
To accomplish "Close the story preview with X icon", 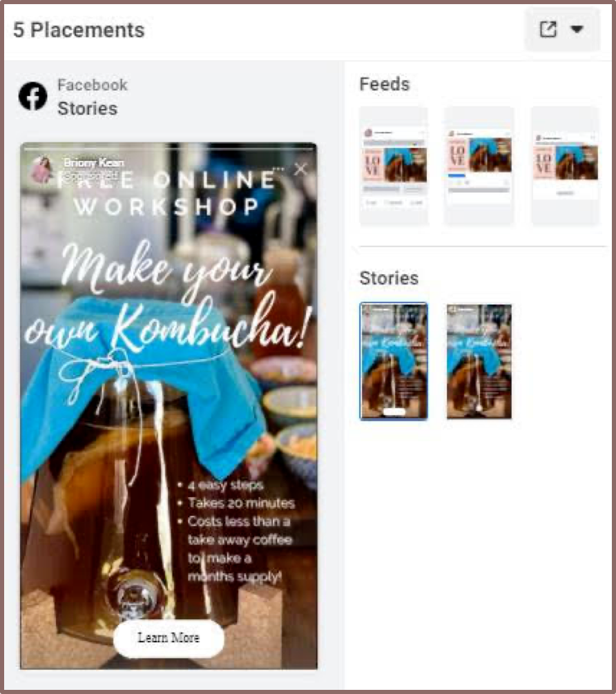I will coord(301,168).
